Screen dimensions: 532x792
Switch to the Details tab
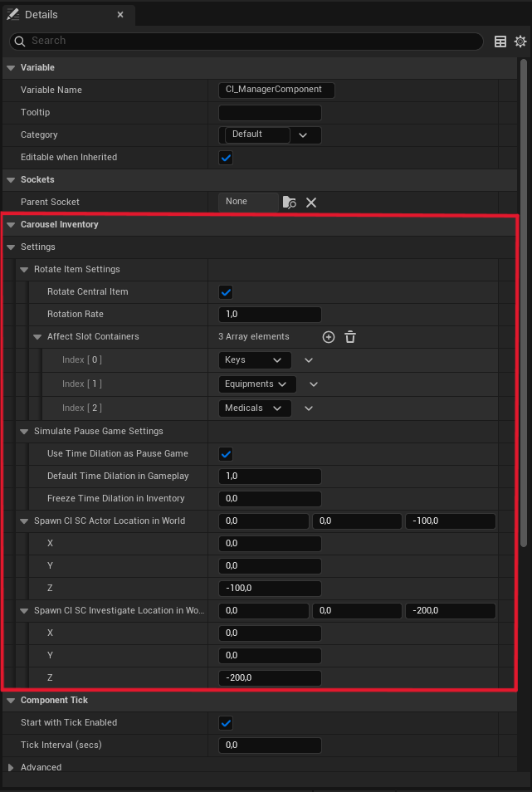pyautogui.click(x=67, y=15)
